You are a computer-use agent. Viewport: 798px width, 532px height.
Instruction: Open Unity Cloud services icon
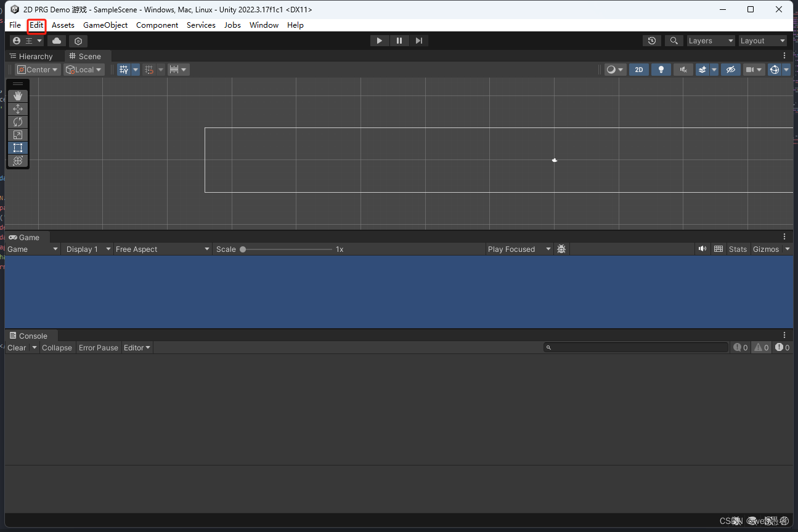tap(57, 41)
